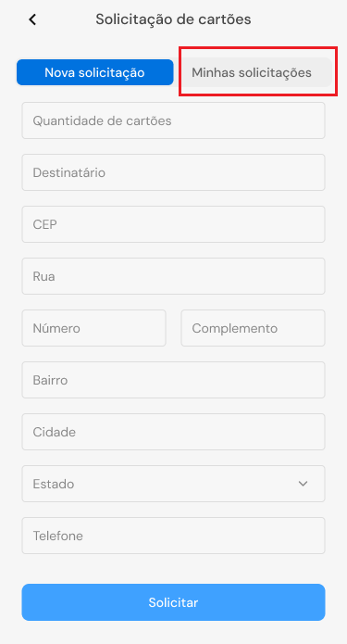Focus the Telefone input field
Screen dimensions: 347x644
(x=174, y=536)
